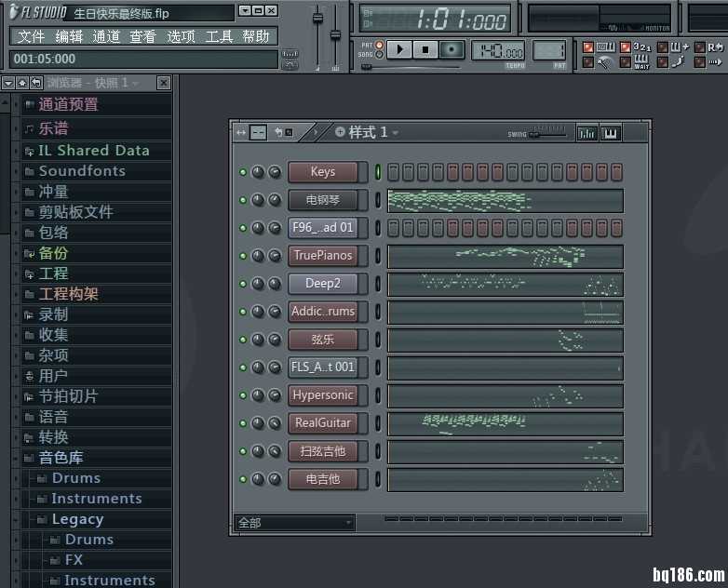
Task: Click the Deep2 channel volume knob
Action: [275, 284]
